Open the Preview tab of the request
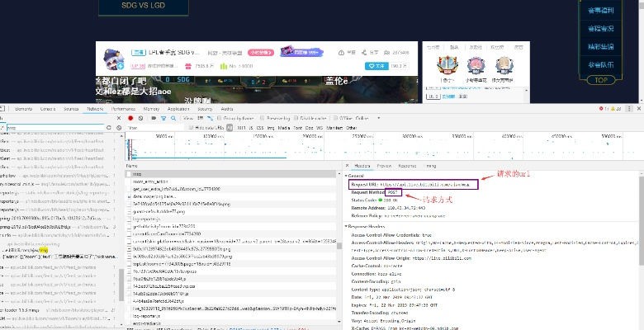This screenshot has height=330, width=644. click(x=384, y=166)
